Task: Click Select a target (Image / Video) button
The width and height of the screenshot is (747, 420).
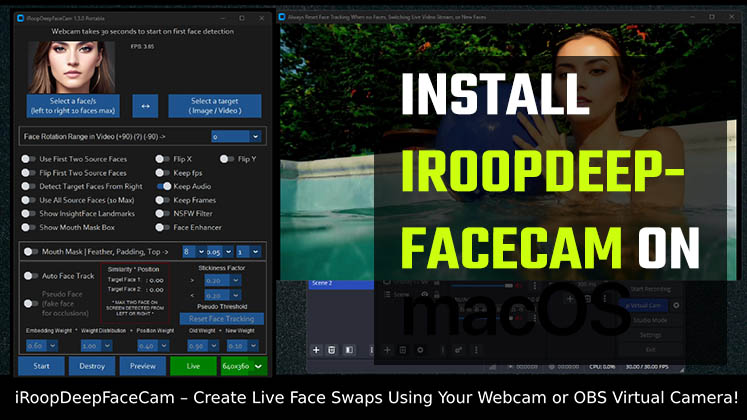Action: (215, 106)
